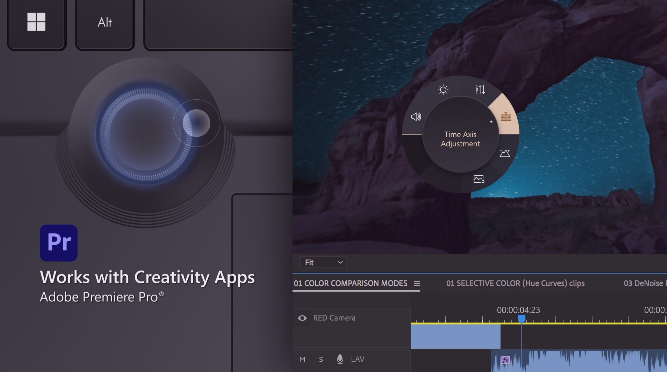Screen dimensions: 667x372
Task: Click the microphone voice-over record icon
Action: tap(339, 359)
